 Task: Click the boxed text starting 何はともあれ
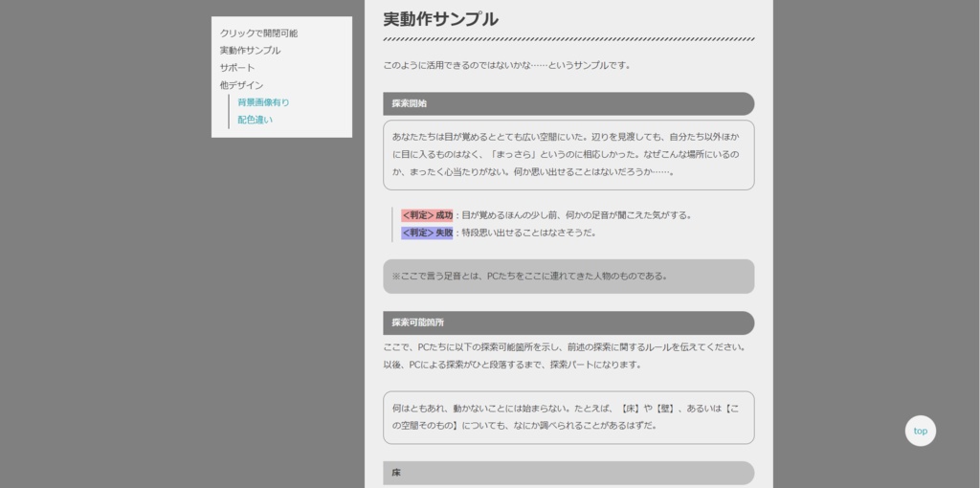click(x=568, y=417)
